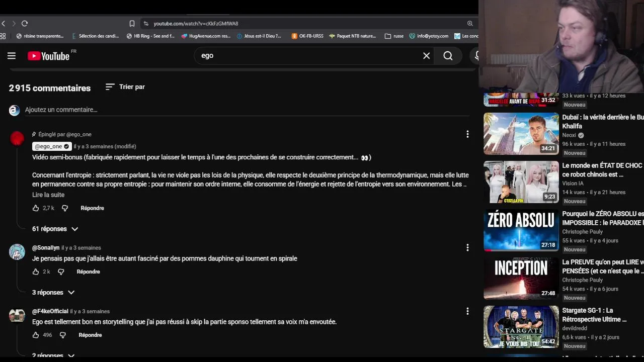The height and width of the screenshot is (362, 644).
Task: Open options menu for @F4keOfficial comment
Action: point(467,311)
